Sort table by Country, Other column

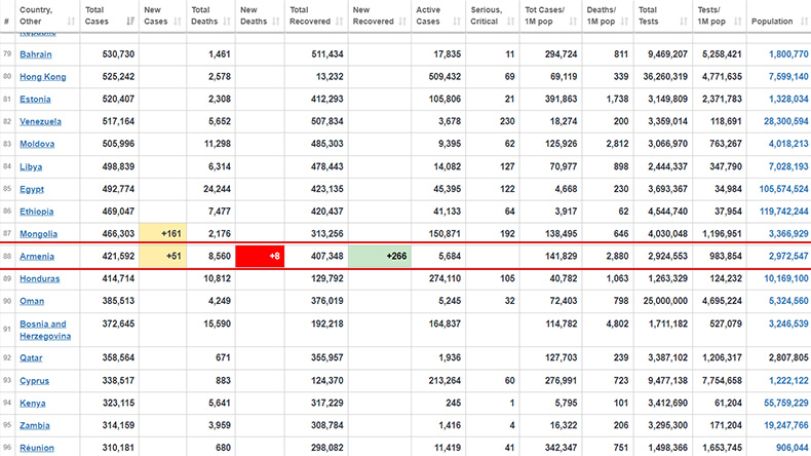[x=47, y=16]
